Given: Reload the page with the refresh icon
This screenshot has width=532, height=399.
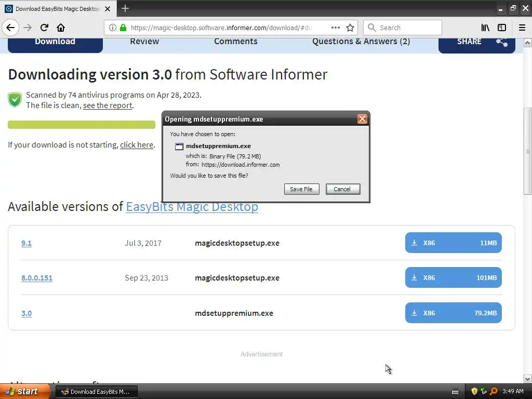Looking at the screenshot, I should 44,28.
